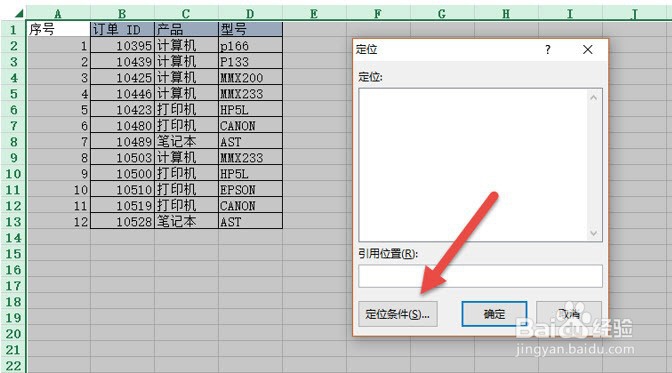The height and width of the screenshot is (373, 672).
Task: Click cell with order ID 10480
Action: pos(122,126)
